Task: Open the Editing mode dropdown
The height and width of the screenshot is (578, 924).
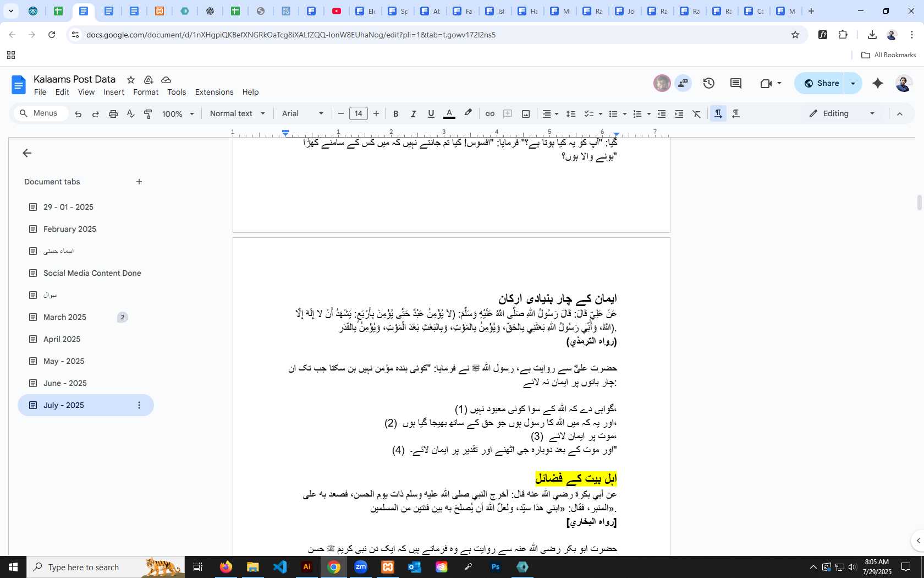Action: point(842,114)
